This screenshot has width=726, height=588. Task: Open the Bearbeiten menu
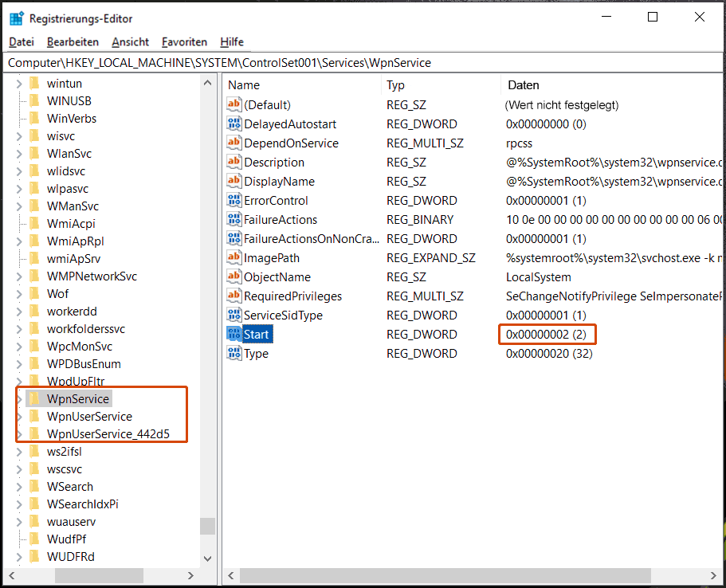coord(73,41)
